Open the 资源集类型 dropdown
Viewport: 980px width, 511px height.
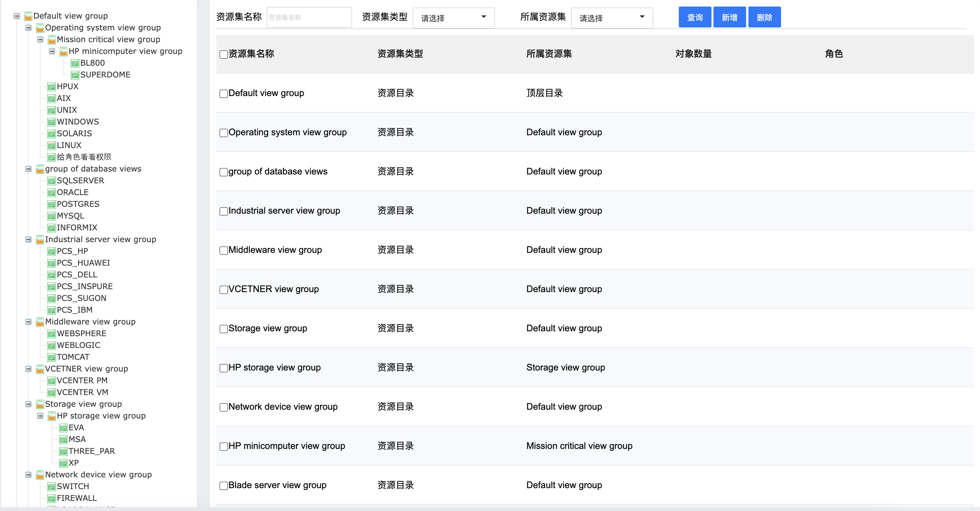point(453,18)
